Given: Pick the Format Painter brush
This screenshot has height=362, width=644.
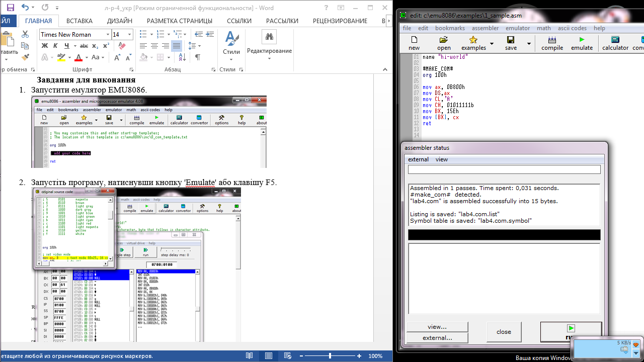Looking at the screenshot, I should (25, 57).
